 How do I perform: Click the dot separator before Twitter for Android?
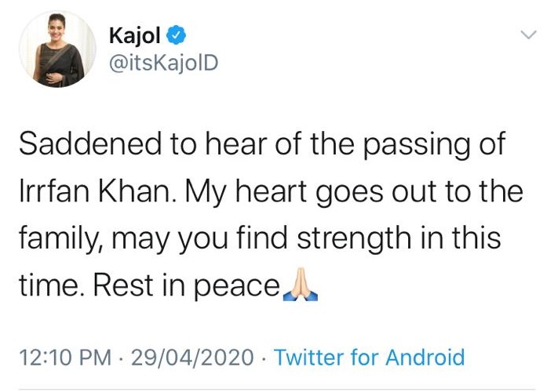tap(264, 358)
